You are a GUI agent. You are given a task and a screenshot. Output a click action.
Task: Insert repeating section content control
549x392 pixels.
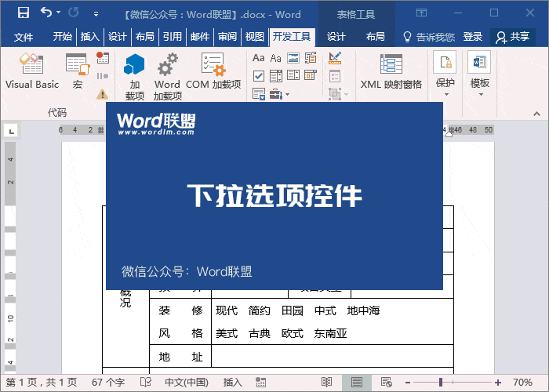coord(259,94)
